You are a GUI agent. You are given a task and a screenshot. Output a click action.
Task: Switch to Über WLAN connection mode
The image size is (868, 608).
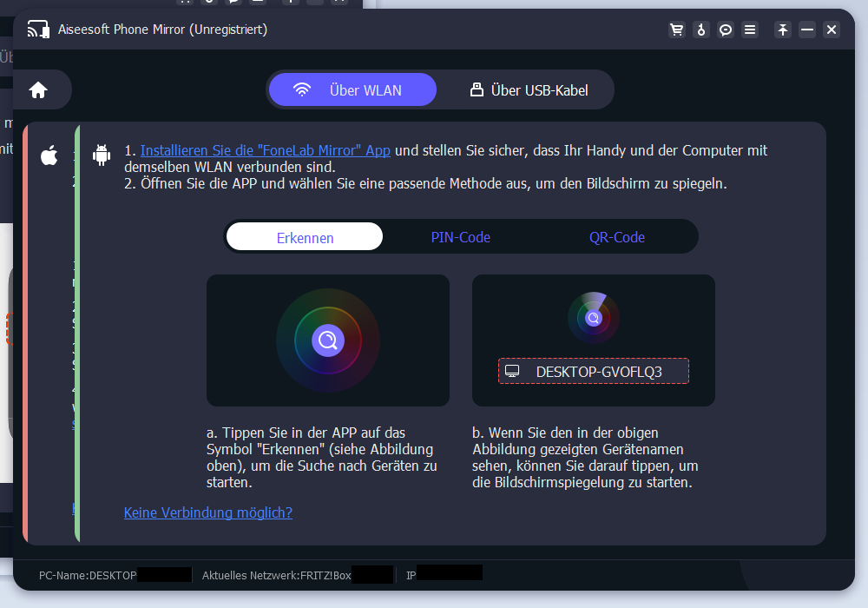pyautogui.click(x=352, y=89)
